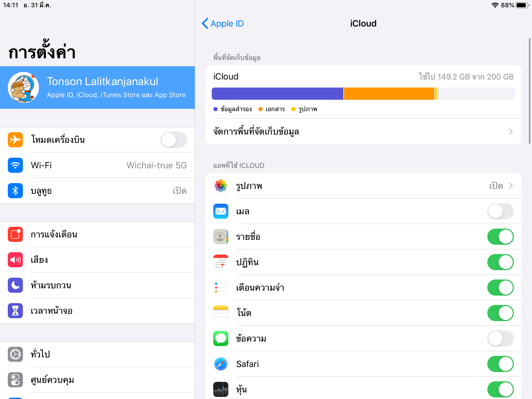Tap the Contacts app icon
The height and width of the screenshot is (399, 532).
coord(221,237)
